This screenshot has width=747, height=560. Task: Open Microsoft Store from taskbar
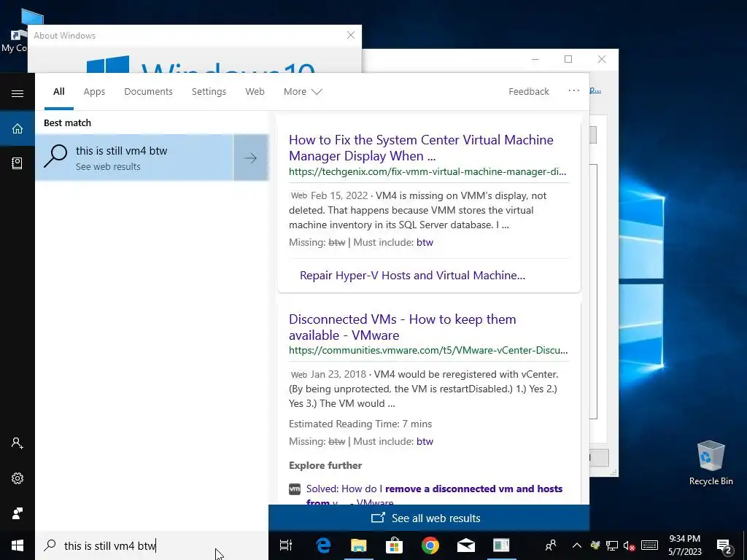pos(394,545)
